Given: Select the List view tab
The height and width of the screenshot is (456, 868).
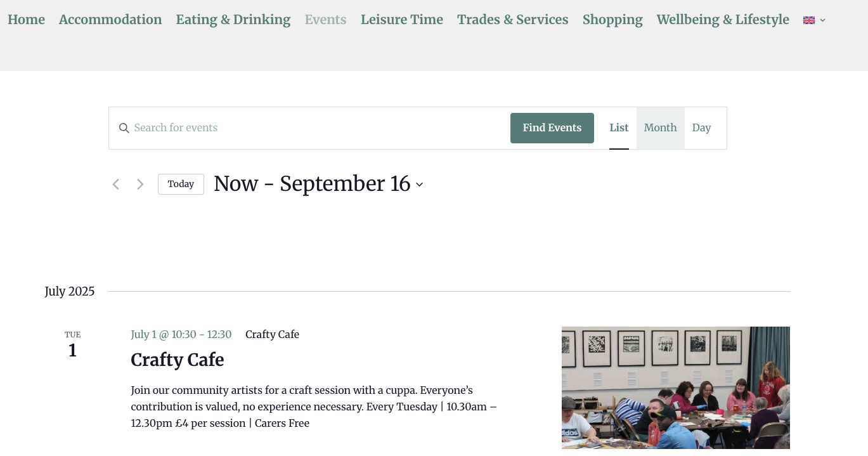Looking at the screenshot, I should coord(619,128).
